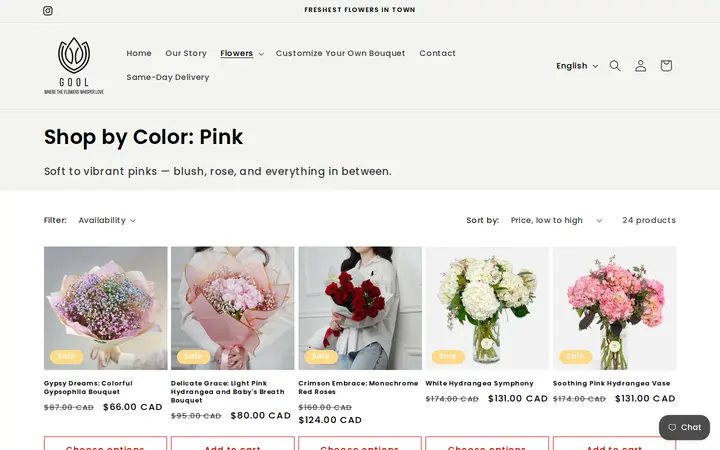Open the Contact page
This screenshot has height=450, width=720.
click(437, 53)
